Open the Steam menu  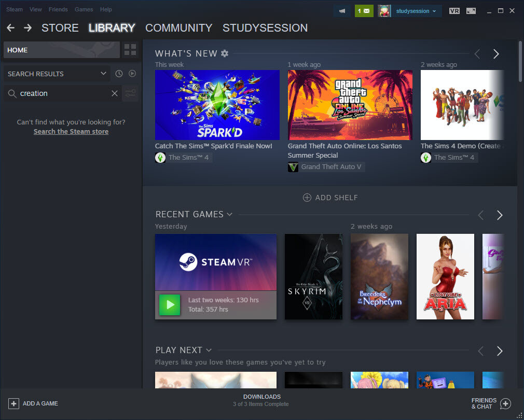coord(15,9)
